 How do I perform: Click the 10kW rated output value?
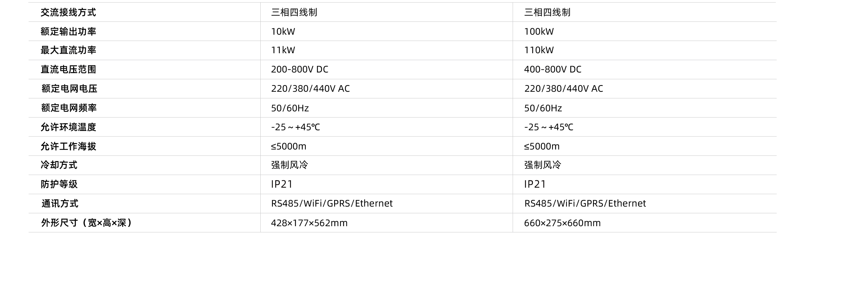283,32
